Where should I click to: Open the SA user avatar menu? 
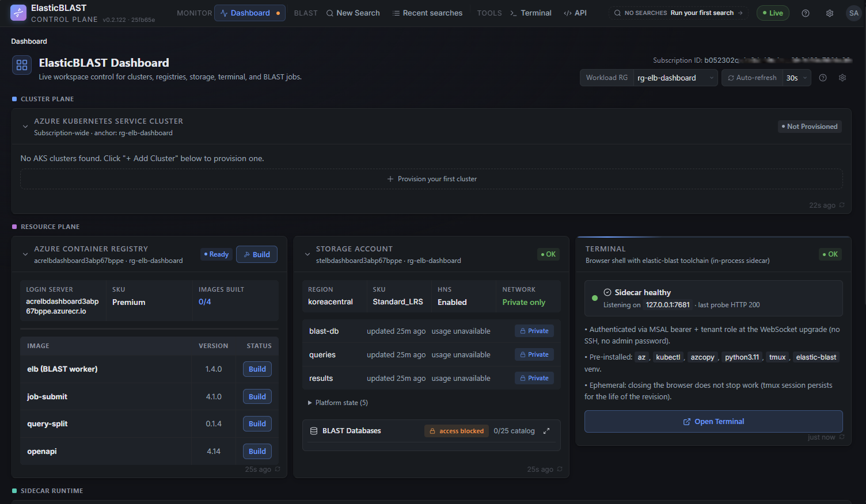854,13
